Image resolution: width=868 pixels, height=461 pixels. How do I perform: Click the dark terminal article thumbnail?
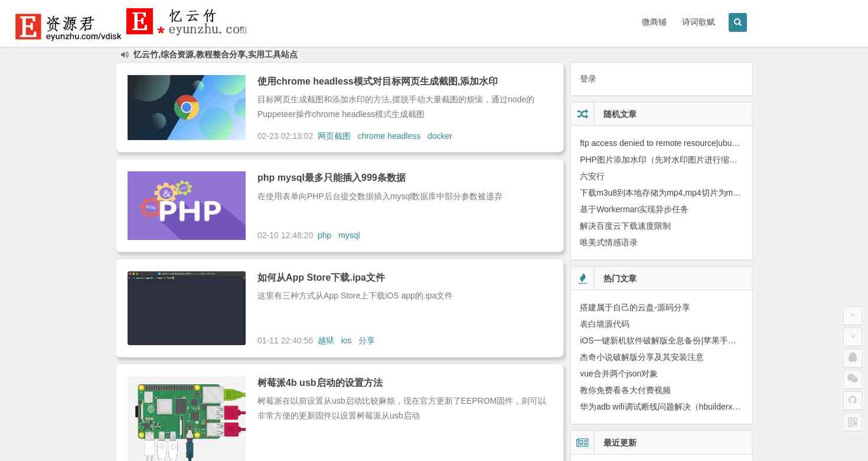tap(187, 308)
